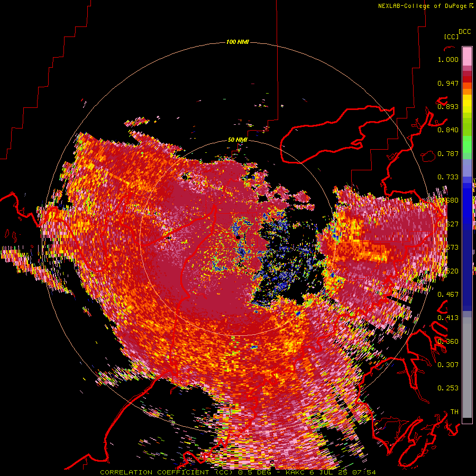Click the 1.000 value on the color scale
476x476 pixels.
(448, 59)
